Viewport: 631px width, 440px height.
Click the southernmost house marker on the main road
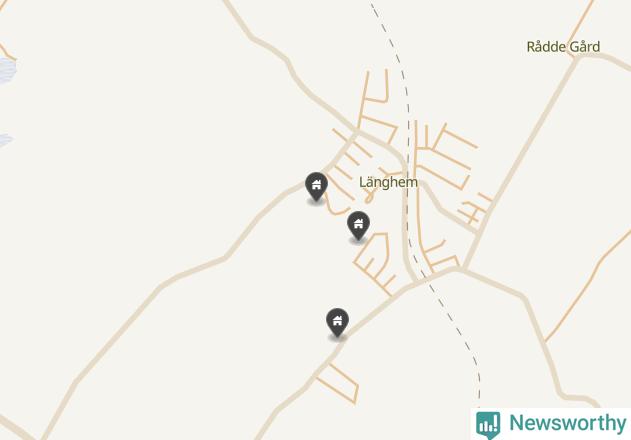pyautogui.click(x=337, y=323)
